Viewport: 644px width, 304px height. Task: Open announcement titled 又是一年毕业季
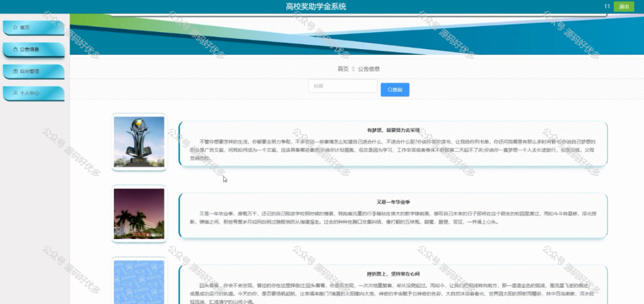click(x=394, y=202)
